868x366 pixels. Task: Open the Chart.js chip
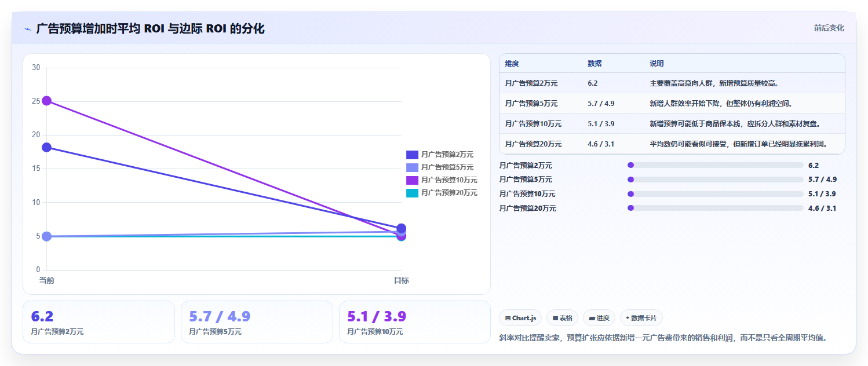click(x=520, y=318)
